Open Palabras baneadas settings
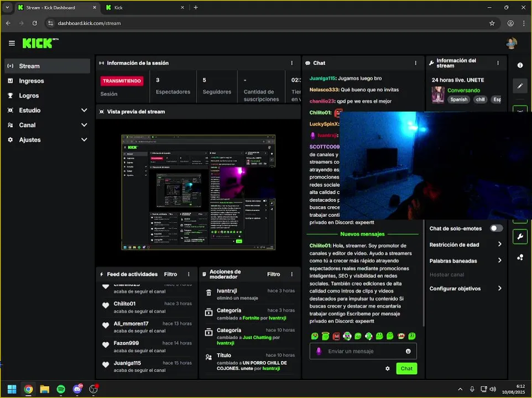The width and height of the screenshot is (532, 398). (466, 261)
